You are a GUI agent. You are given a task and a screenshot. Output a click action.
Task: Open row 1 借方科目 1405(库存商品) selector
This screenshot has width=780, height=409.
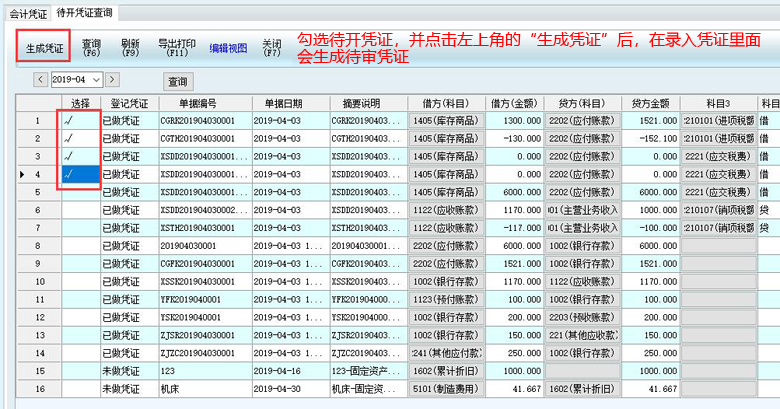445,121
